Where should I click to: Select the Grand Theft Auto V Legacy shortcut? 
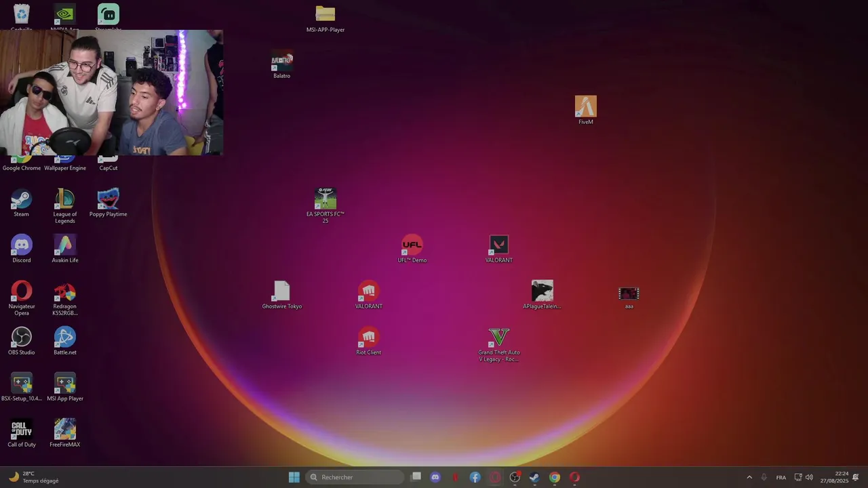(499, 345)
